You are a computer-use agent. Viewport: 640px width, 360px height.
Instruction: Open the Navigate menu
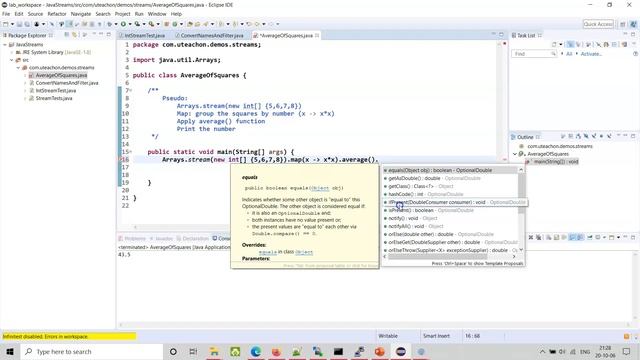[x=81, y=14]
